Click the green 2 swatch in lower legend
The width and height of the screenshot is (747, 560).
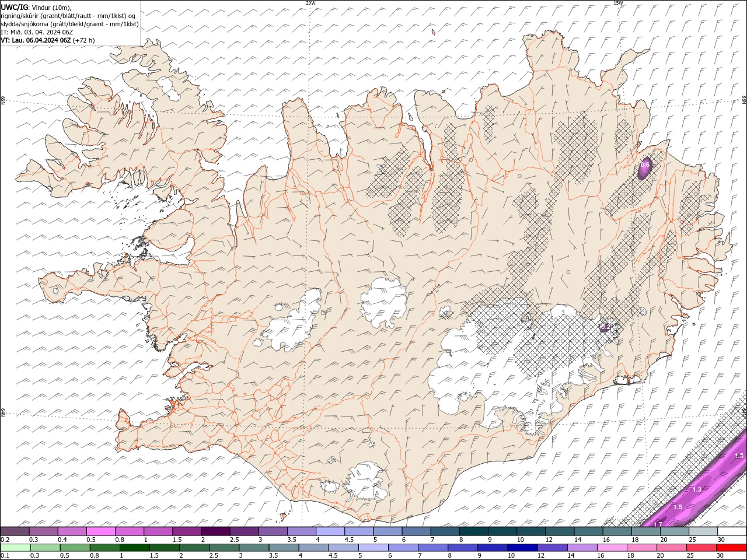click(x=194, y=547)
